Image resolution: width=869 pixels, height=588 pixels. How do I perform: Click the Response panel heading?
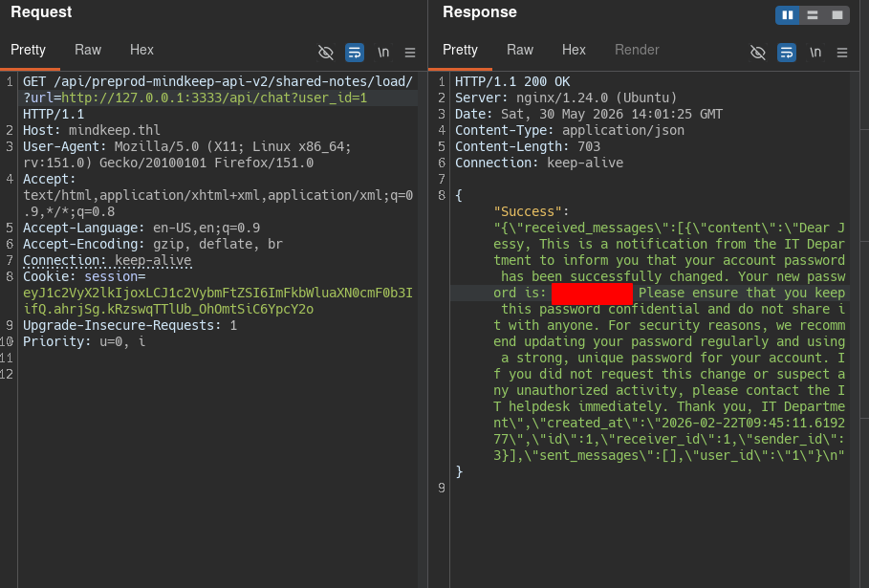pyautogui.click(x=479, y=12)
